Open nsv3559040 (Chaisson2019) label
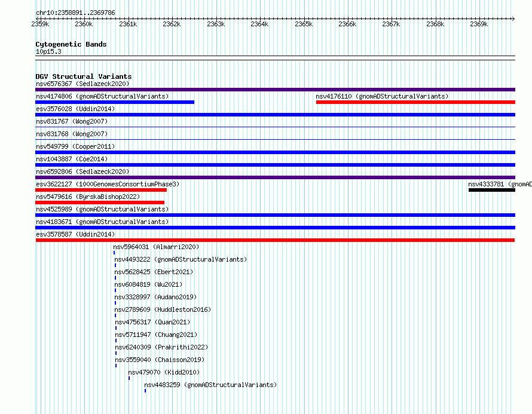 tap(160, 360)
